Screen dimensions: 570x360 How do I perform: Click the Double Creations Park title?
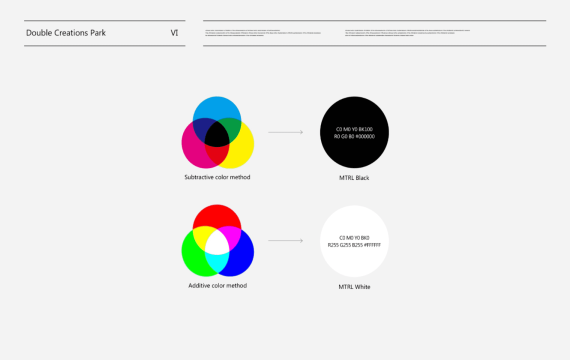click(x=66, y=33)
